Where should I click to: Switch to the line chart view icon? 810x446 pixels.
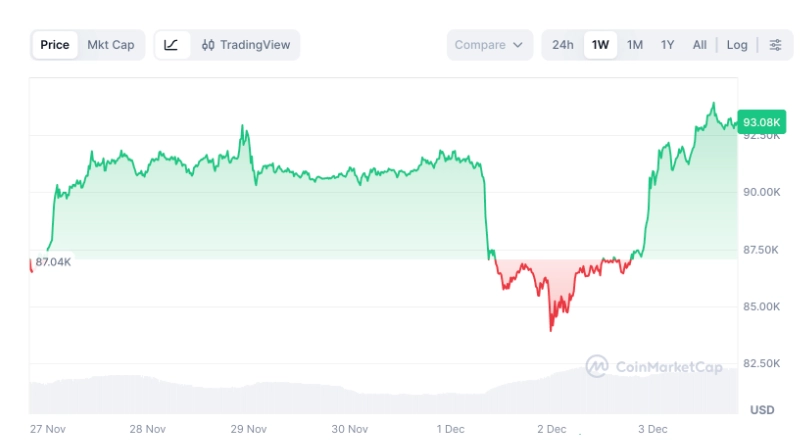[172, 45]
